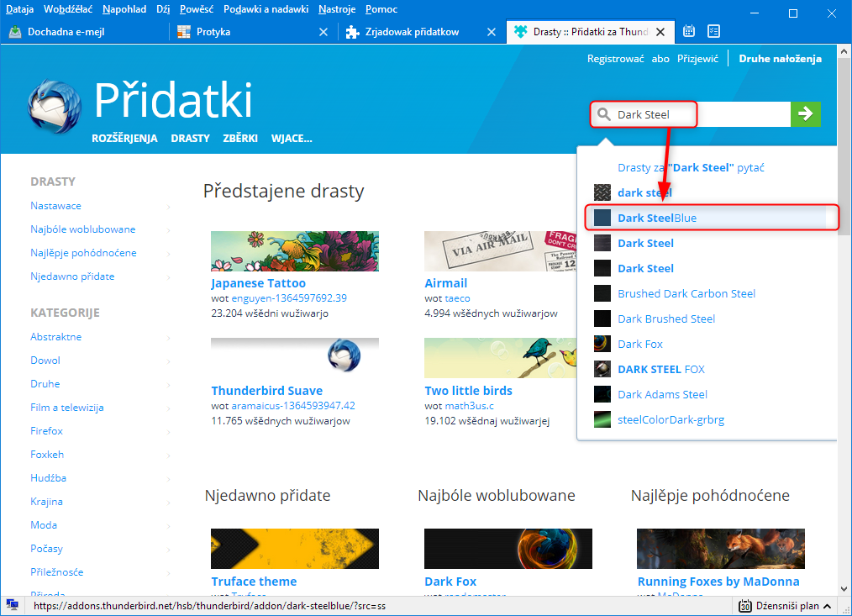Open the Airmail theme preview image
This screenshot has width=852, height=616.
click(501, 251)
